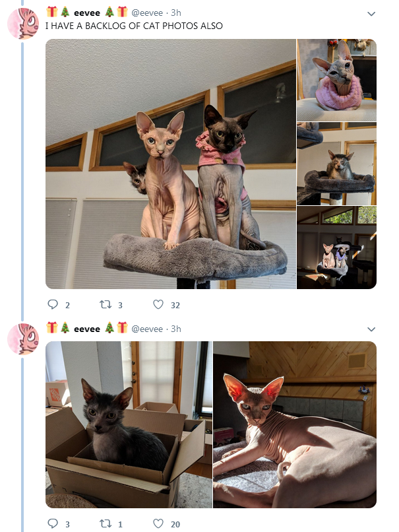The width and height of the screenshot is (399, 532).
Task: Expand second tweet's options chevron
Action: point(371,329)
